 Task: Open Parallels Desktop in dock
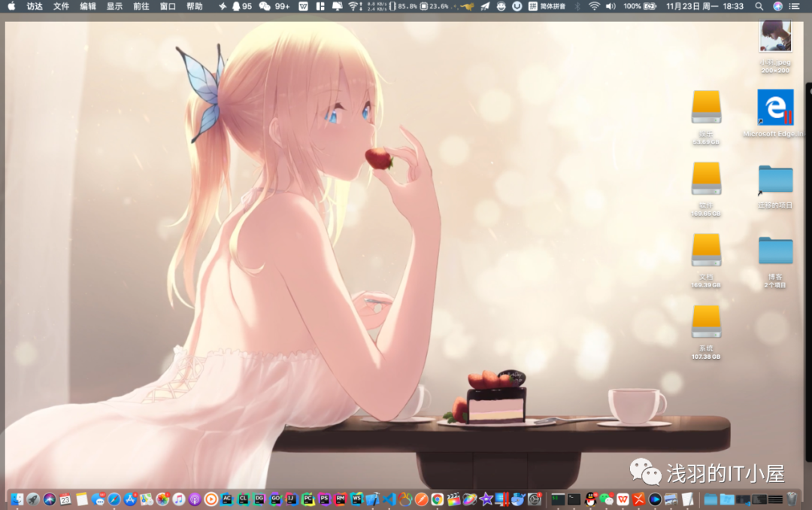pos(501,499)
